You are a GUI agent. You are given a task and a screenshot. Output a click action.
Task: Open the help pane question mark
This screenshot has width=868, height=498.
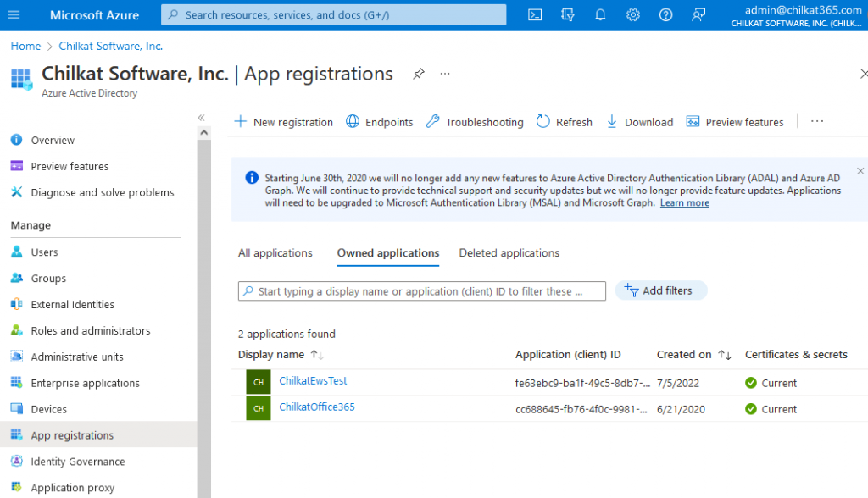[665, 14]
